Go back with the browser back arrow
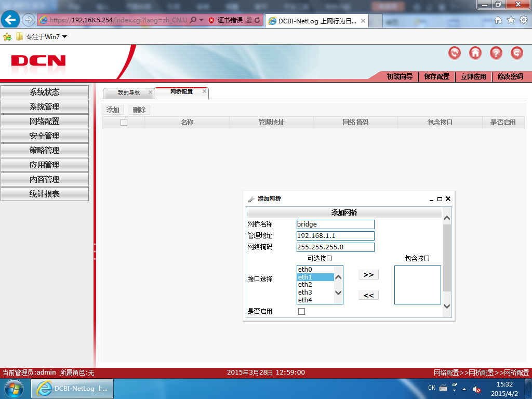Image resolution: width=532 pixels, height=399 pixels. pos(10,19)
